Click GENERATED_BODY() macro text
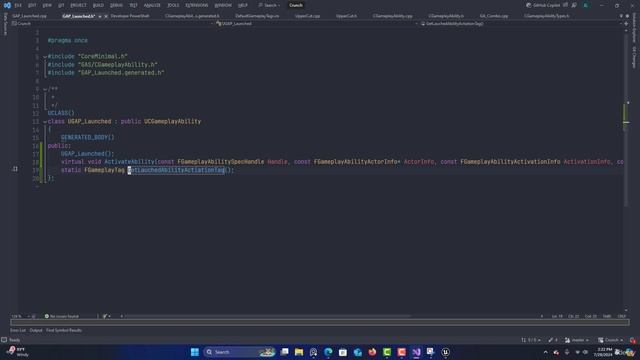Screen dimensions: 640x360 87,138
